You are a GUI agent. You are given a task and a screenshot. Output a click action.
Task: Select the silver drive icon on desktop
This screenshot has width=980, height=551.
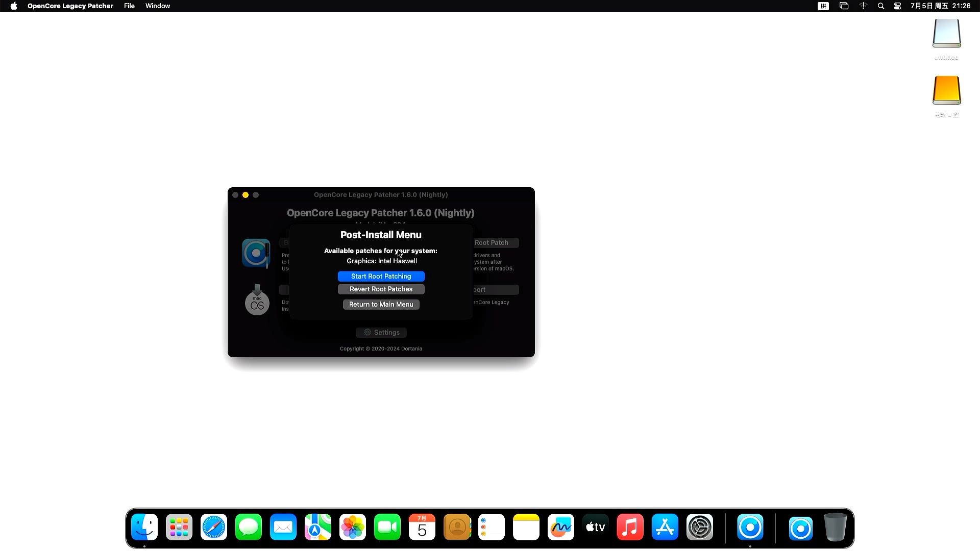[946, 33]
